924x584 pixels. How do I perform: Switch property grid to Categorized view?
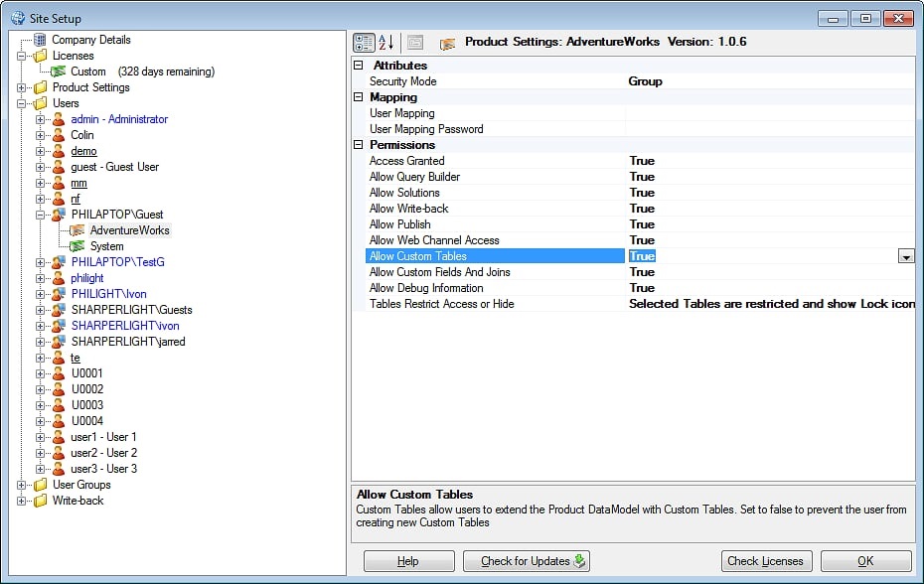pyautogui.click(x=364, y=43)
